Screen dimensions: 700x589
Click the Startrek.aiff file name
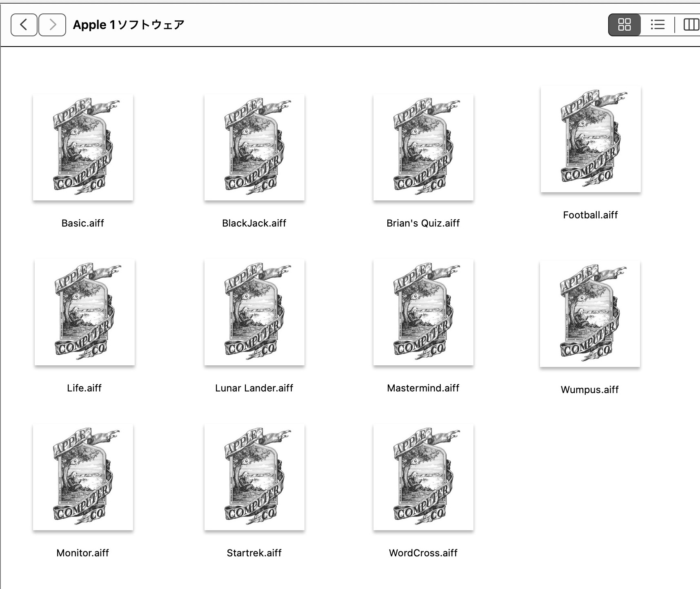click(x=254, y=553)
